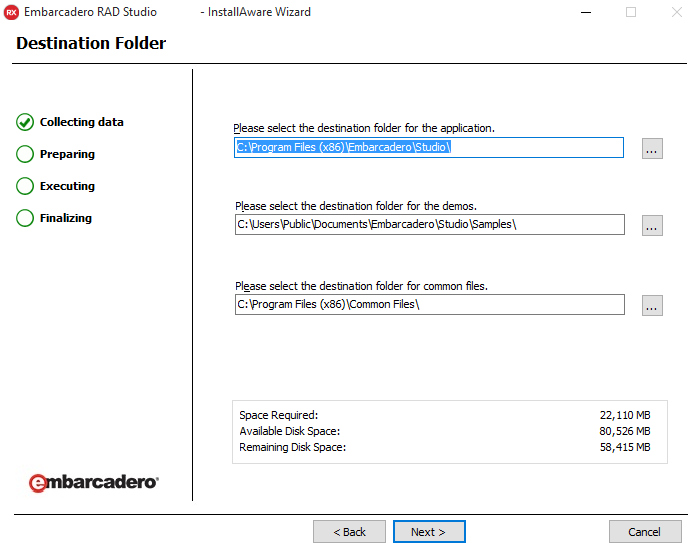Go back with the Back button
This screenshot has width=700, height=551.
coord(349,531)
